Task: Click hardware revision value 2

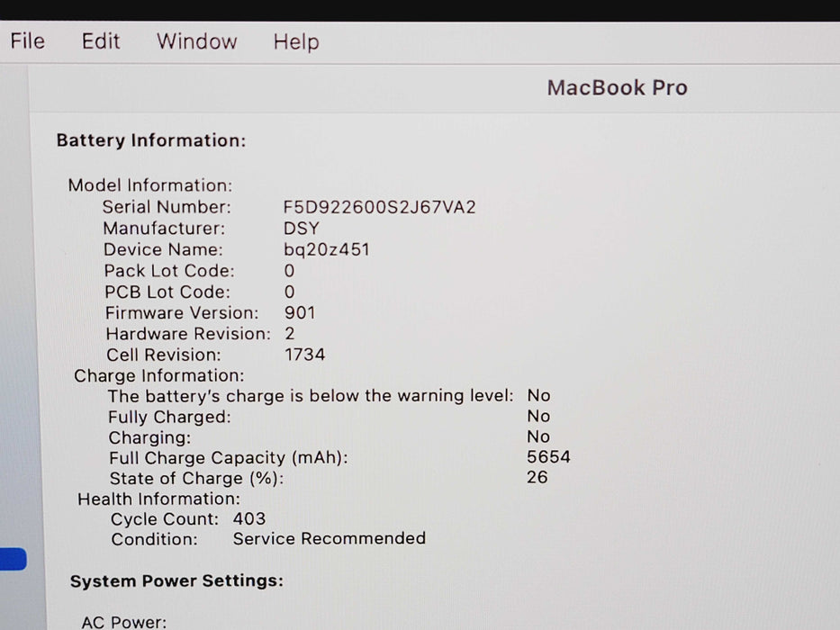Action: click(x=290, y=333)
